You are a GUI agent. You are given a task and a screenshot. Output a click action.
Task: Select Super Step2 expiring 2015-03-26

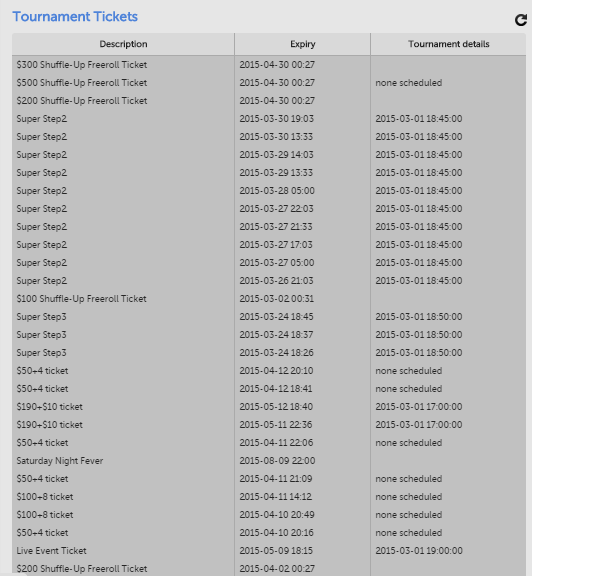[x=269, y=281]
